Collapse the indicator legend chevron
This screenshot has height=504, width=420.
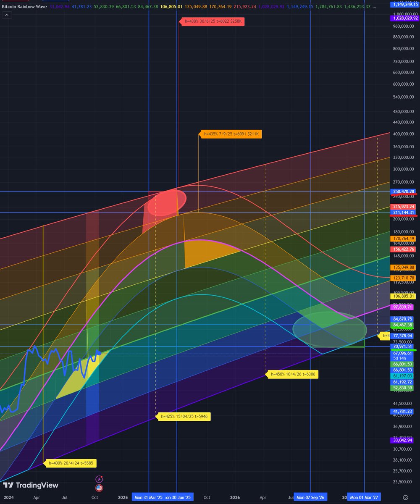click(x=7, y=15)
